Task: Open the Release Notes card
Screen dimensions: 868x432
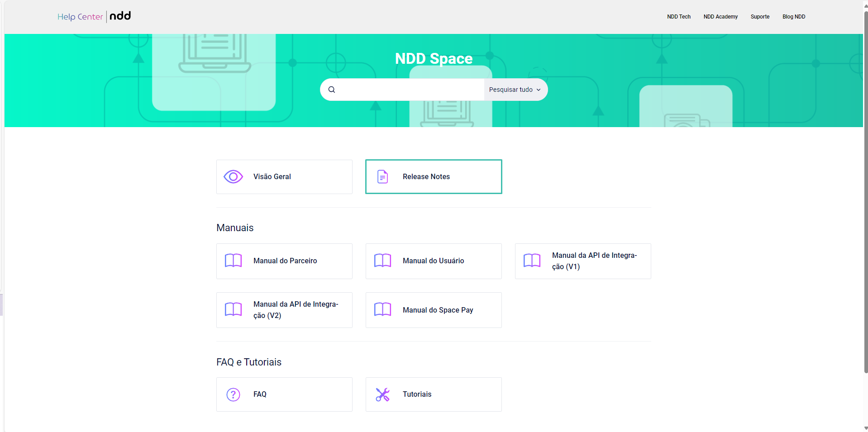Action: pyautogui.click(x=434, y=177)
